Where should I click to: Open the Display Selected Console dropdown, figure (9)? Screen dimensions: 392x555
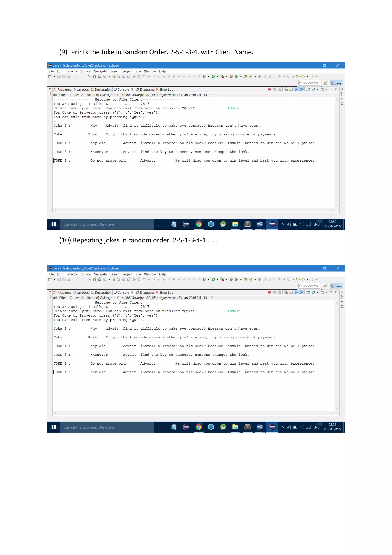pyautogui.click(x=318, y=89)
